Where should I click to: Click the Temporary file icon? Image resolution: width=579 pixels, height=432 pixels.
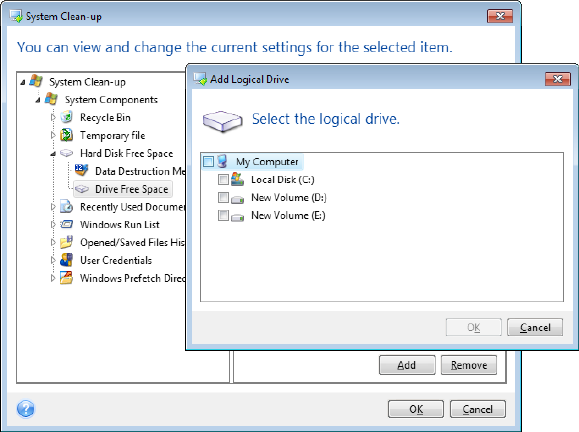click(x=66, y=135)
